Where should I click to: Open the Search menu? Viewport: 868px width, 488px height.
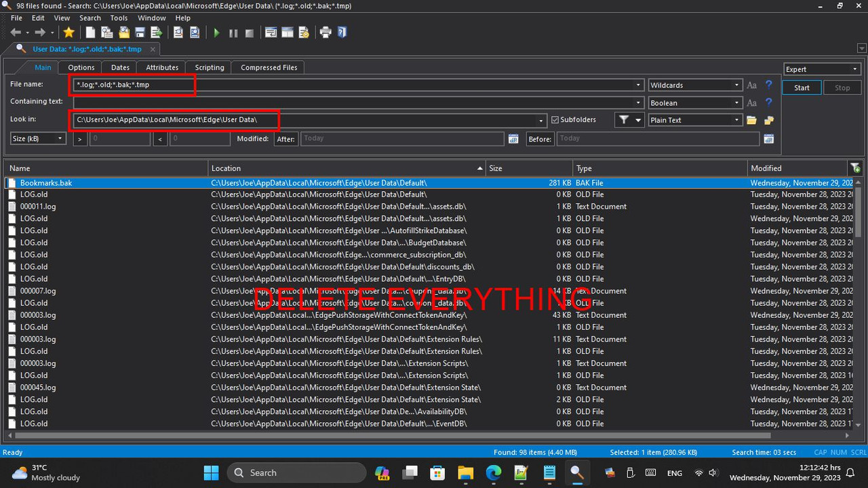[x=90, y=18]
